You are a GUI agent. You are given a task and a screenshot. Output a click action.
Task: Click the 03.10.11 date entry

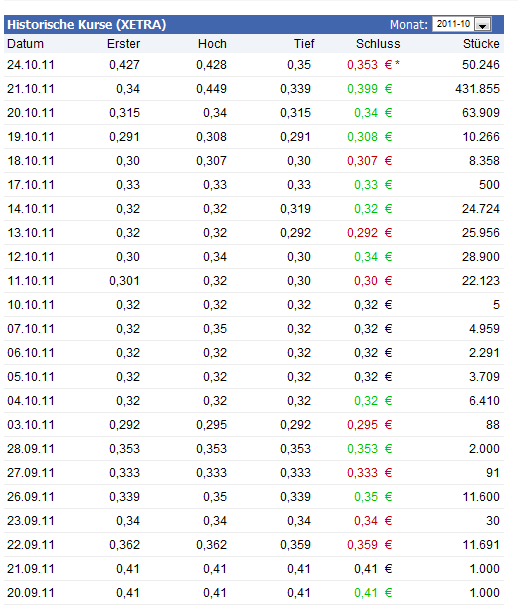point(31,425)
